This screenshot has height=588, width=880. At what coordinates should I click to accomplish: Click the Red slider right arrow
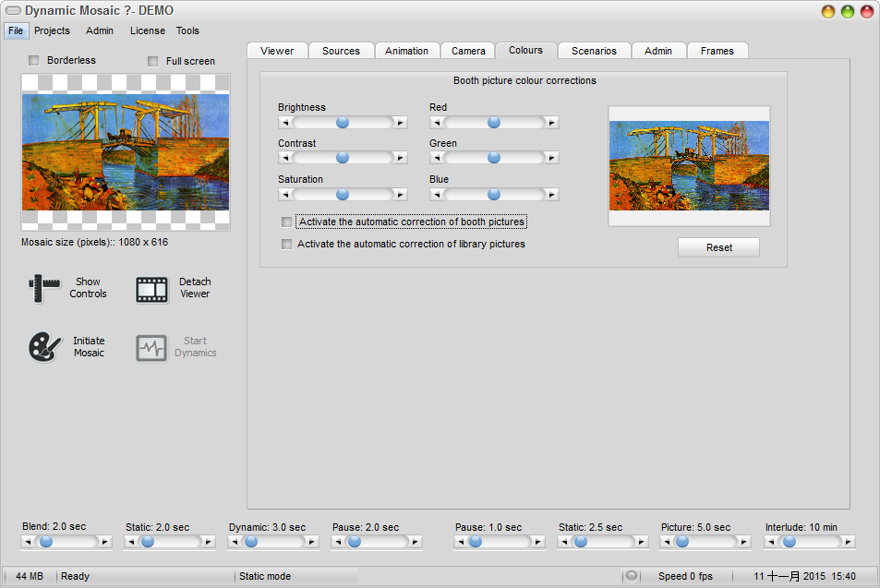551,122
